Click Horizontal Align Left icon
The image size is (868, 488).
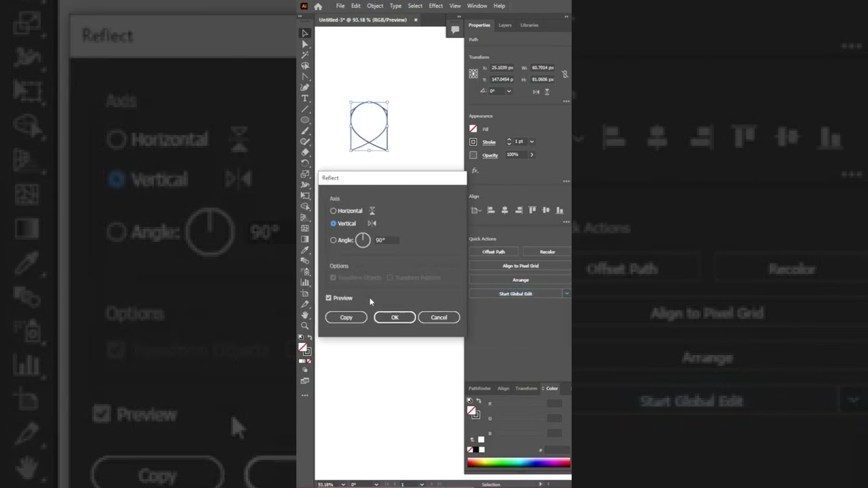[491, 210]
